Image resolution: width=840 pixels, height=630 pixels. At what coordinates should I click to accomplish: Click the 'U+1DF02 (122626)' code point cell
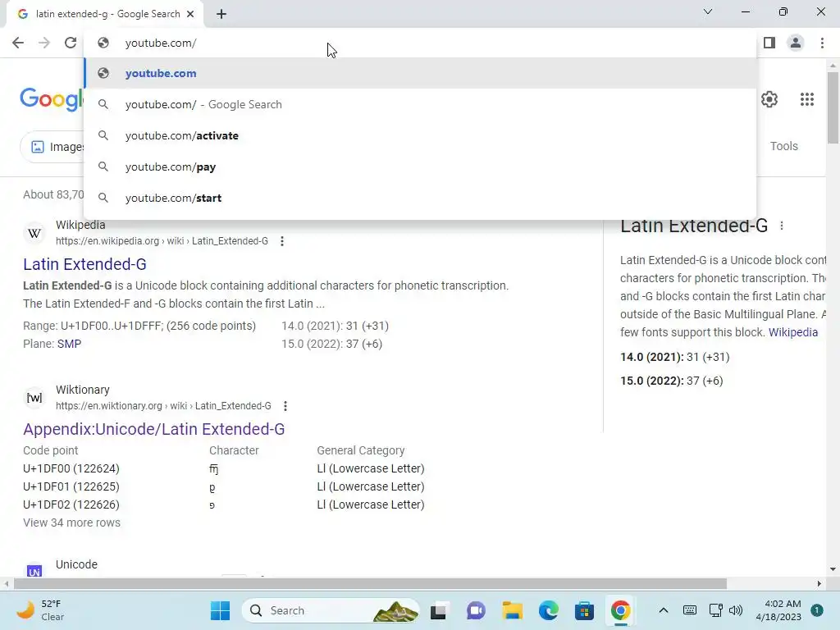pyautogui.click(x=71, y=504)
